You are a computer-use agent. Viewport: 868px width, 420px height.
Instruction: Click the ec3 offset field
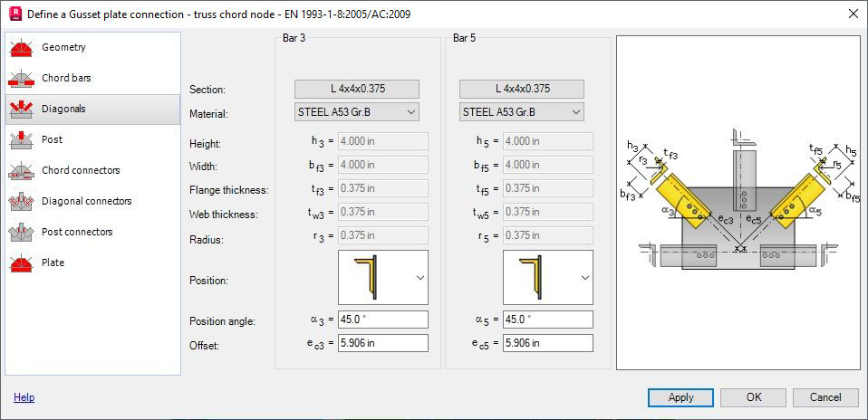382,343
